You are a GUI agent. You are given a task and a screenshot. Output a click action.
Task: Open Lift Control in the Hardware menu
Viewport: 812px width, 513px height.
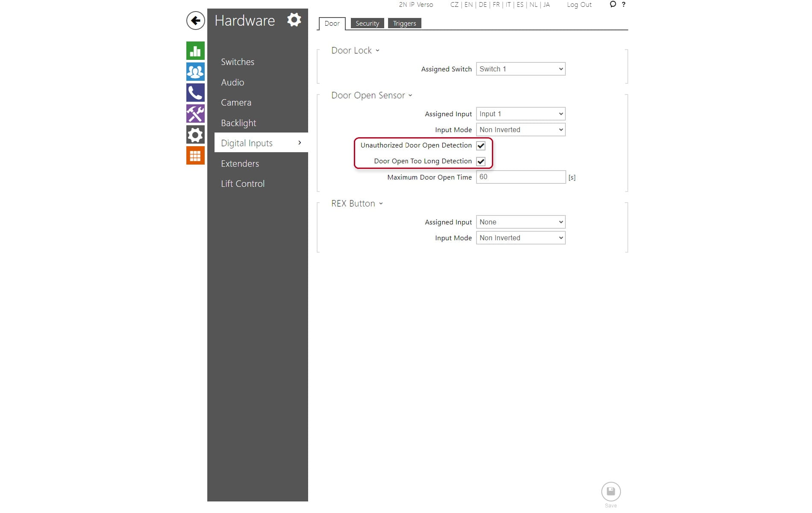[x=243, y=184]
